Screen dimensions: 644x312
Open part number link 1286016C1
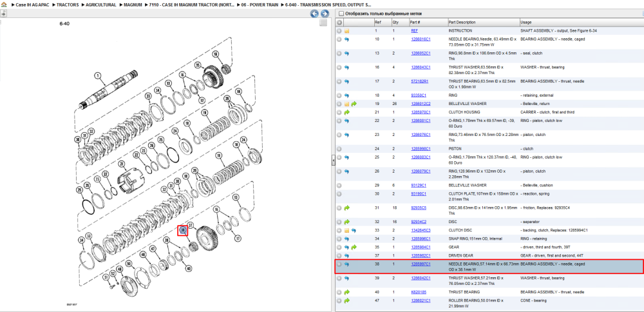coord(421,39)
